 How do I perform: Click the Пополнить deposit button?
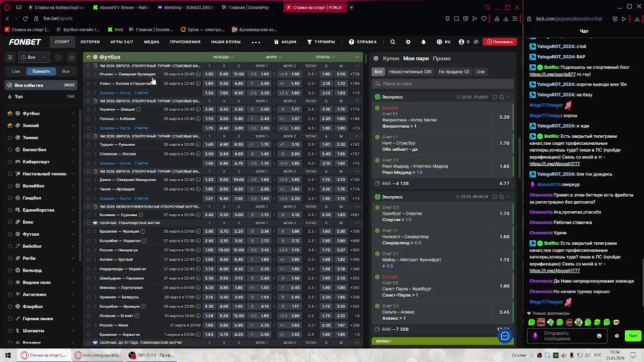point(499,42)
